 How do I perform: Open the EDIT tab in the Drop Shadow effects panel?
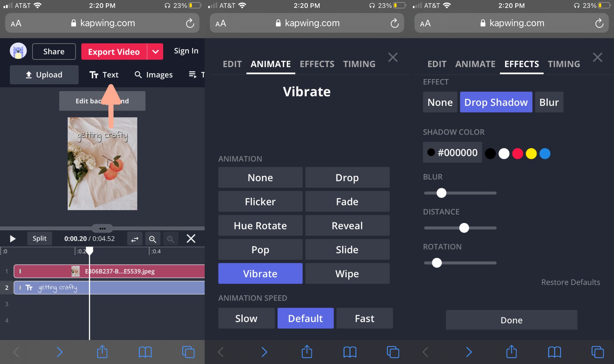[437, 64]
